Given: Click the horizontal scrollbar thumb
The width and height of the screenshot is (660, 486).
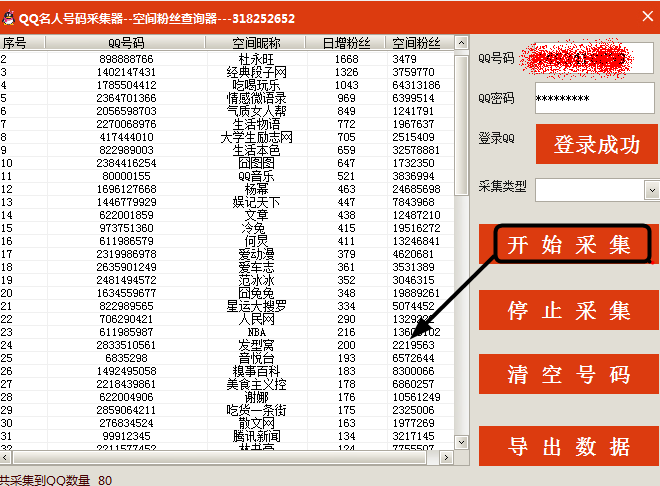Looking at the screenshot, I should [220, 457].
